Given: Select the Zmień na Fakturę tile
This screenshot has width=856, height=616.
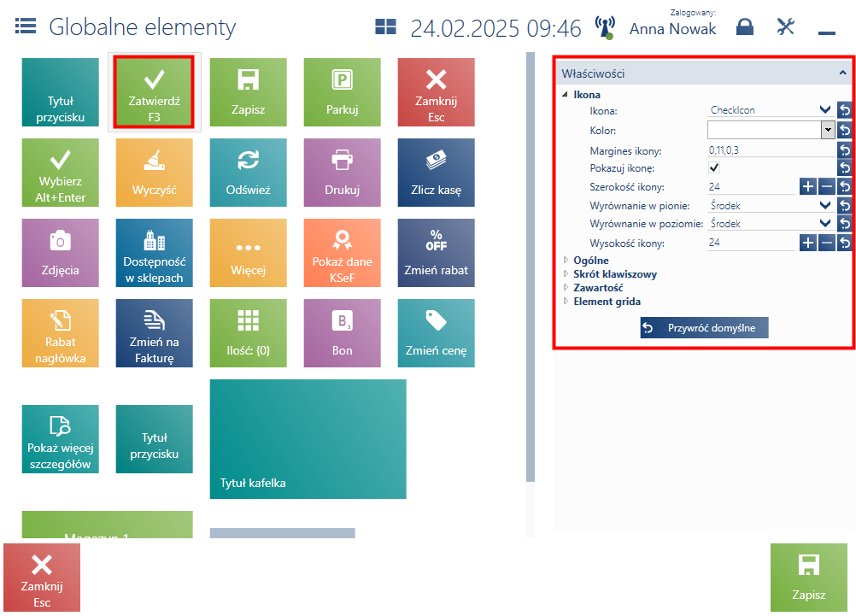Looking at the screenshot, I should (154, 333).
